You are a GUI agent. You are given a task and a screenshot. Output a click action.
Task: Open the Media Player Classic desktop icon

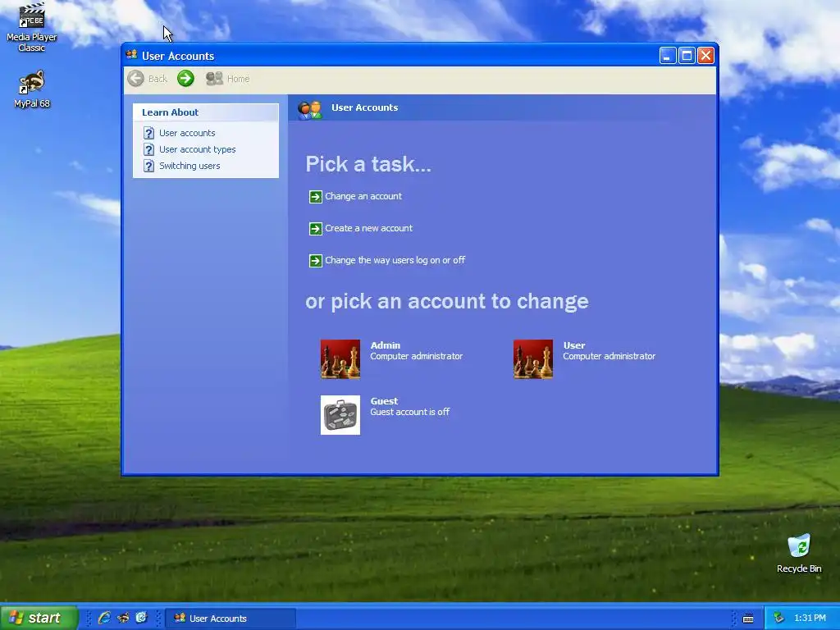[32, 28]
